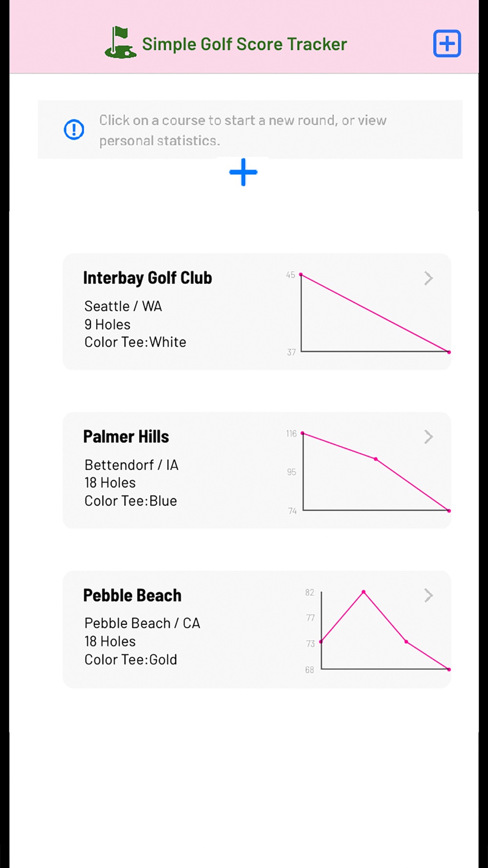
Task: Click the Simple Golf Score Tracker title
Action: [x=244, y=44]
